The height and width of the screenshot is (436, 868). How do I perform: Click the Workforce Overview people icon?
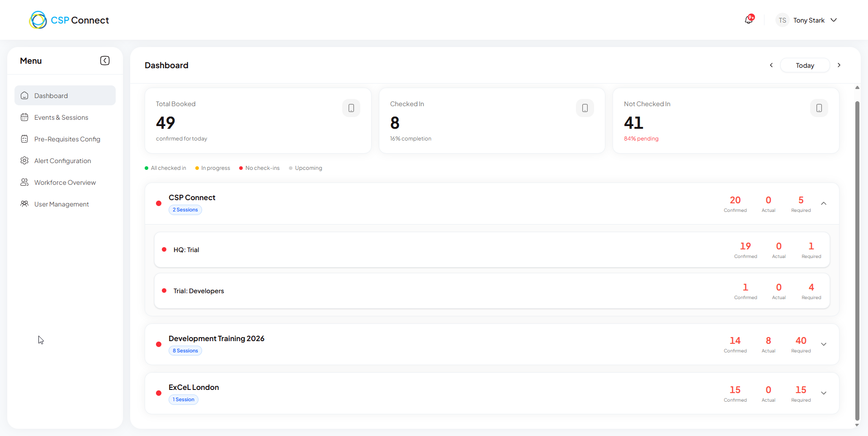[24, 182]
